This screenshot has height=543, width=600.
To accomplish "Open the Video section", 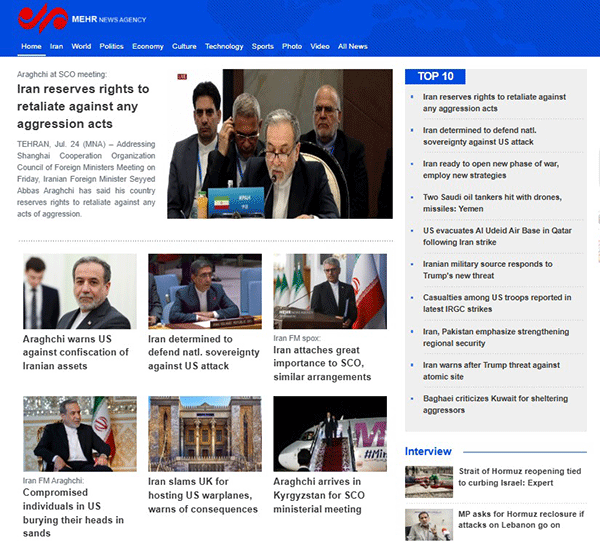I will point(320,47).
